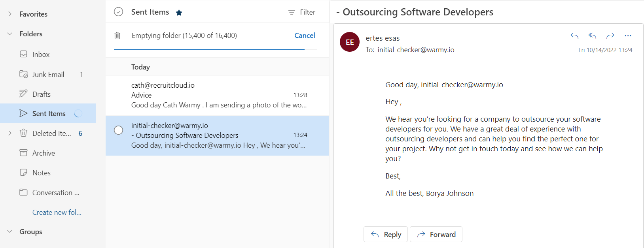
Task: Click the Deleted Items count 6
Action: coord(80,133)
